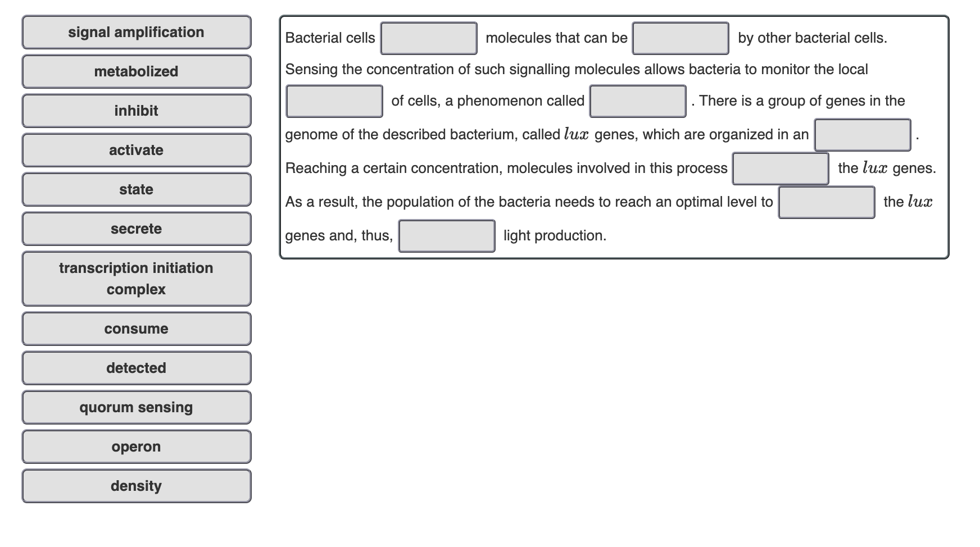Click the blank after 'that can be'

680,38
